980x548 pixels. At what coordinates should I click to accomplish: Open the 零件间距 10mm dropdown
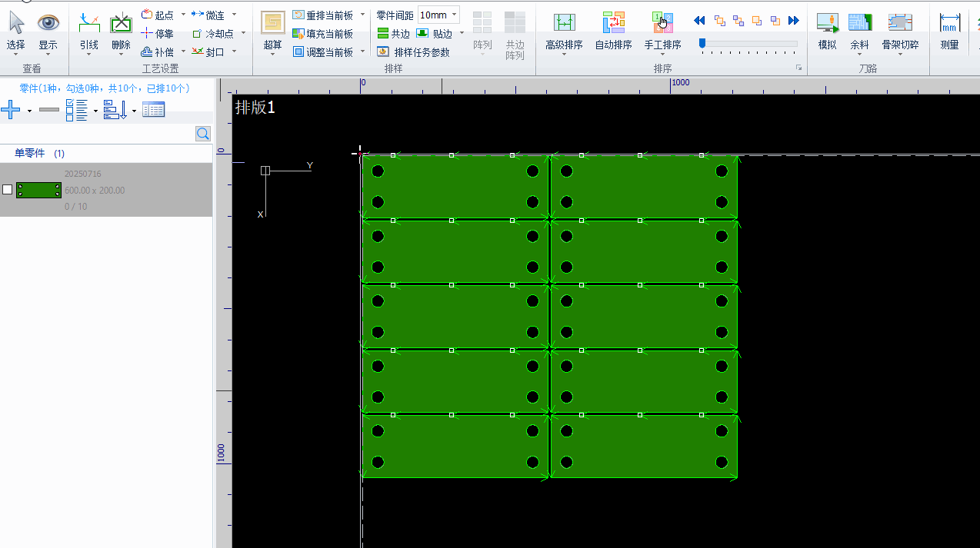(455, 15)
